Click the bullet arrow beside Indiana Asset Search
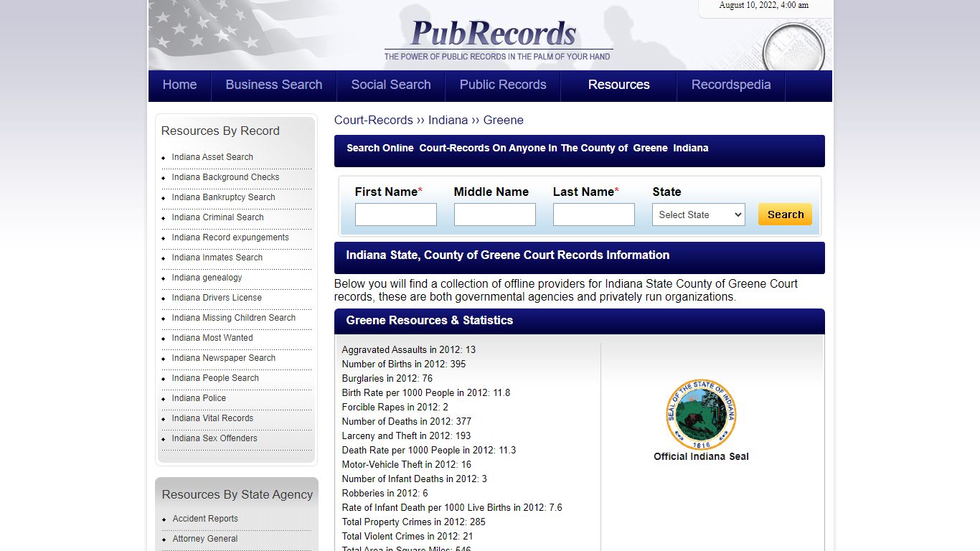The height and width of the screenshot is (551, 980). click(165, 157)
